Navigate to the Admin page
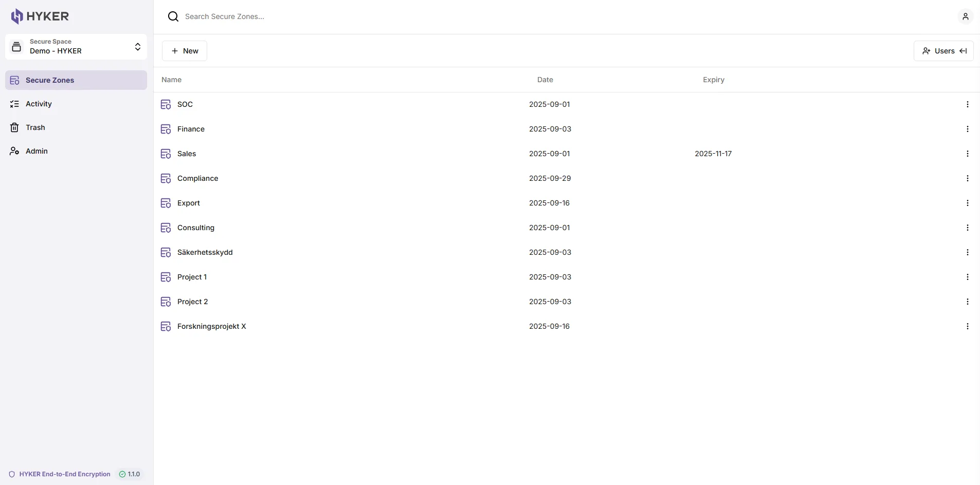 37,151
